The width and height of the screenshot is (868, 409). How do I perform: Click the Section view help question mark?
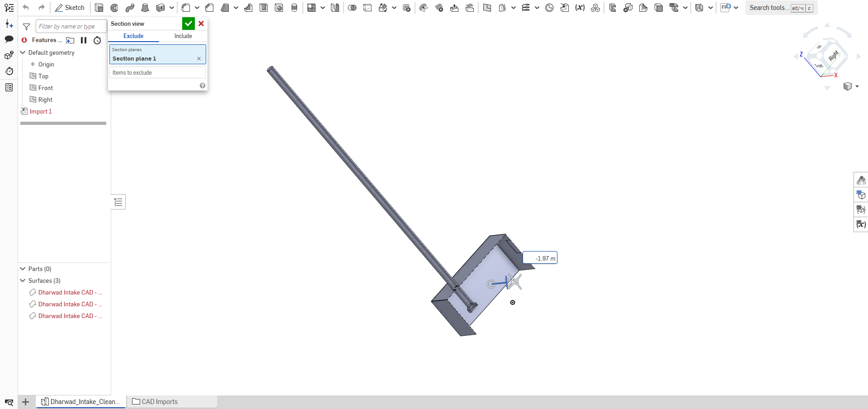pos(202,86)
